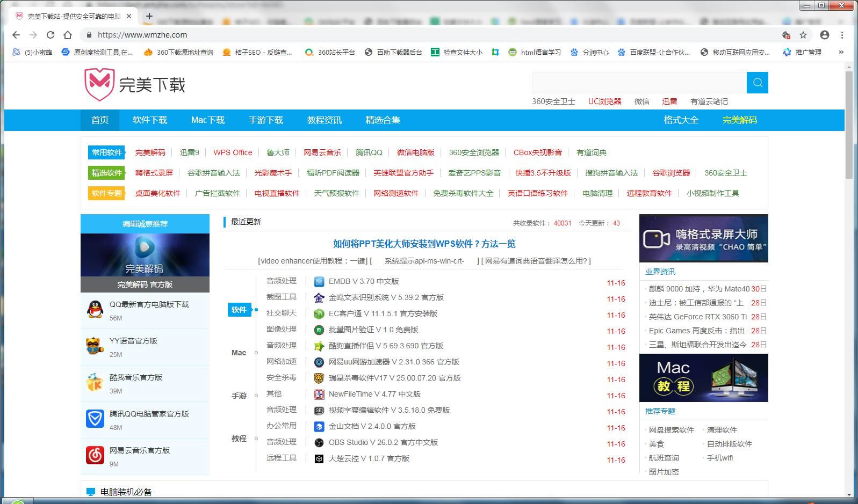Open the 软件下载 navigation tab

point(150,120)
